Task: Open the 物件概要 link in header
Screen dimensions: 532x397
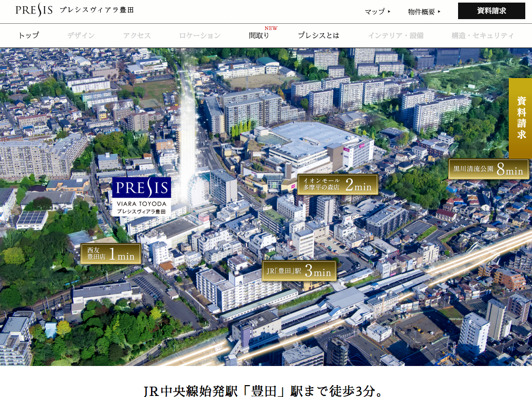Action: (423, 11)
